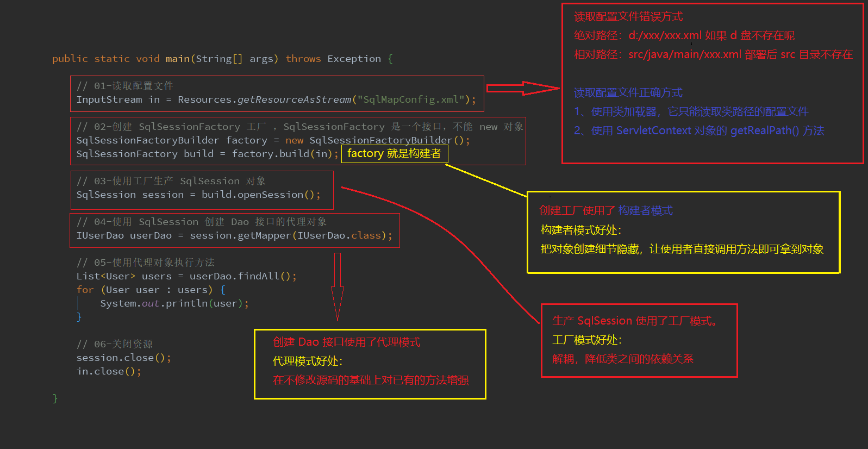868x449 pixels.
Task: Click the 'System.out.println(user)' statement
Action: coord(174,303)
